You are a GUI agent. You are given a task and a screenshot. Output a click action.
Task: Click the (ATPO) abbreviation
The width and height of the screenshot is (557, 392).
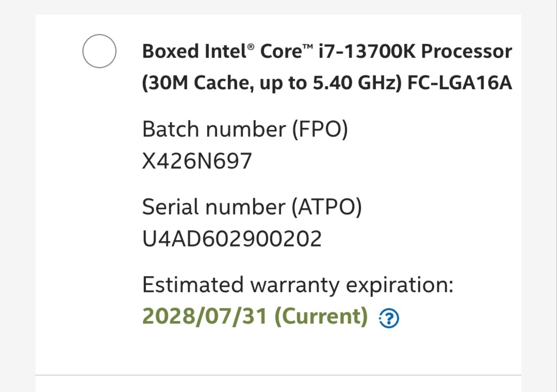[x=326, y=207]
